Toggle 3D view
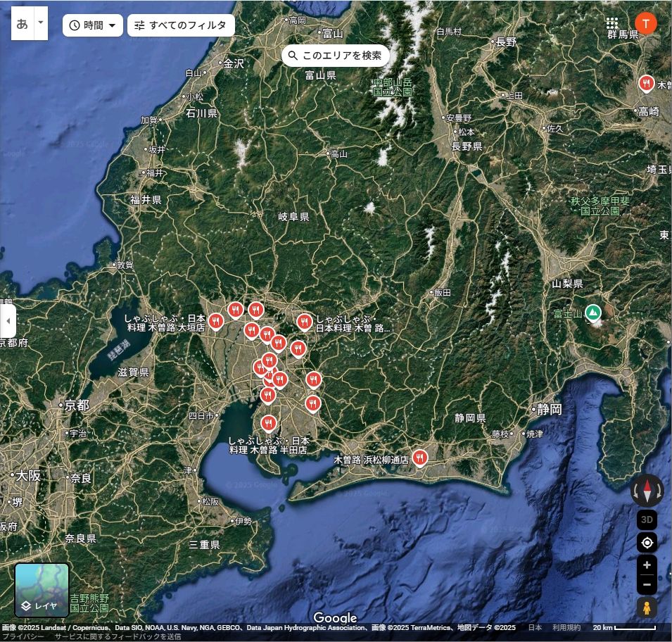 [647, 520]
